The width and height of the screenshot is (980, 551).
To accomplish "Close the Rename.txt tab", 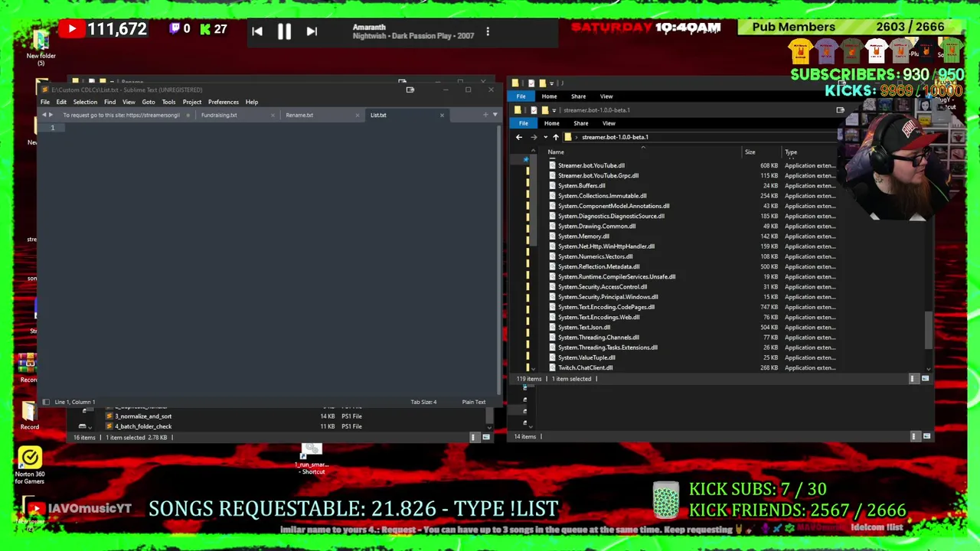I will [358, 115].
